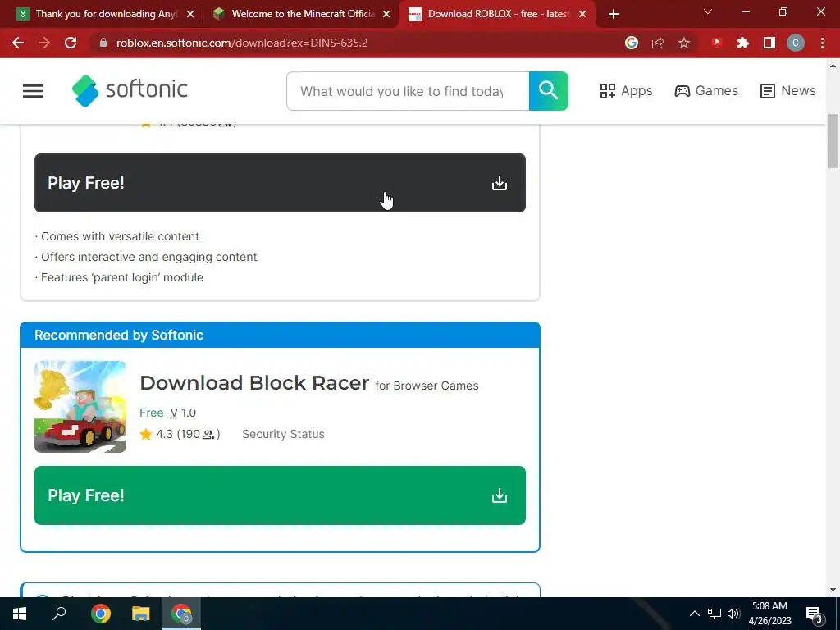840x630 pixels.
Task: Click the Security Status link
Action: pos(283,434)
